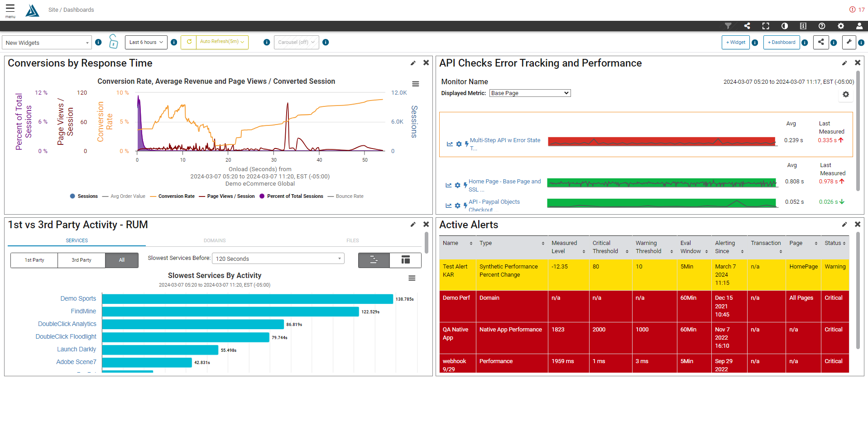Edit Conversions by Response Time widget pencil
Viewport: 868px width, 422px height.
click(413, 63)
